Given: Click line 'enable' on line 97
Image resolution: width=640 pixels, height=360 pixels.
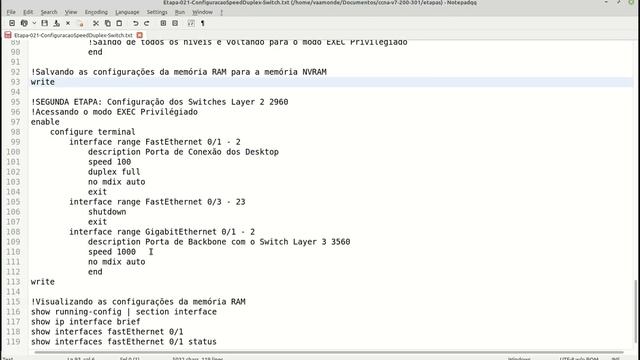Looking at the screenshot, I should tap(45, 122).
